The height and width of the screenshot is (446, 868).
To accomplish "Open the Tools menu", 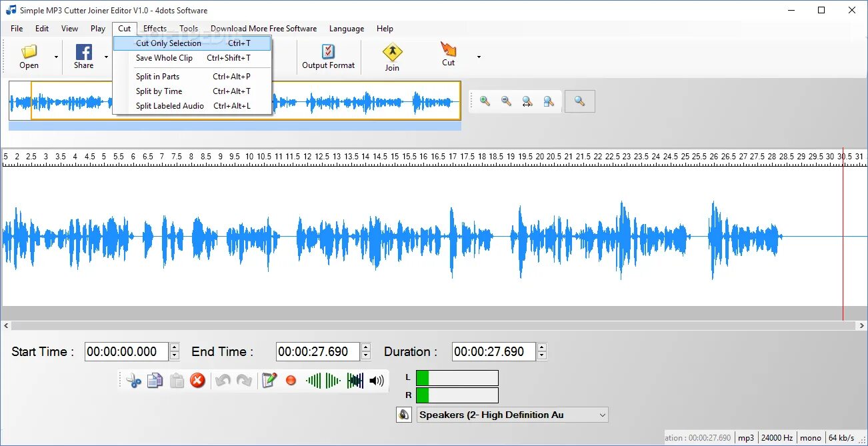I will tap(189, 29).
